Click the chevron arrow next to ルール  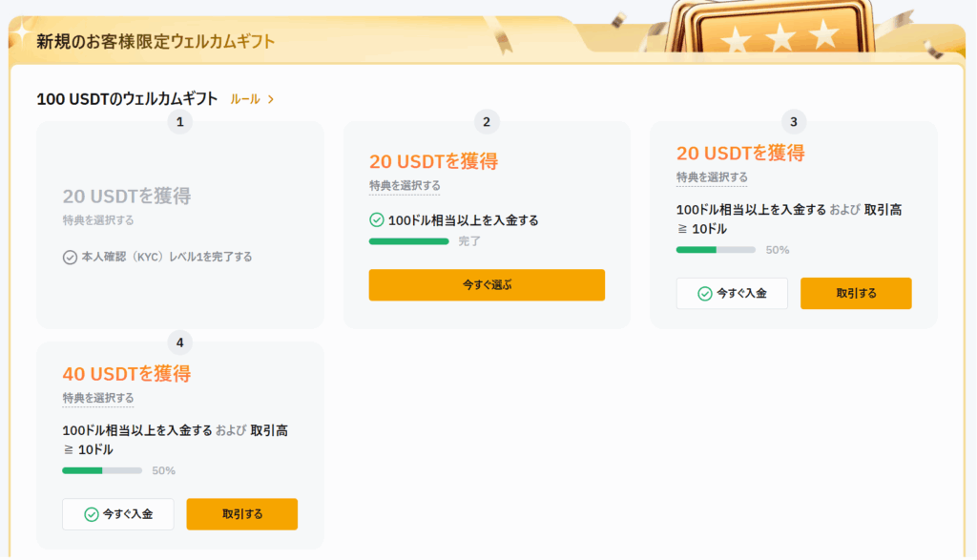[271, 99]
